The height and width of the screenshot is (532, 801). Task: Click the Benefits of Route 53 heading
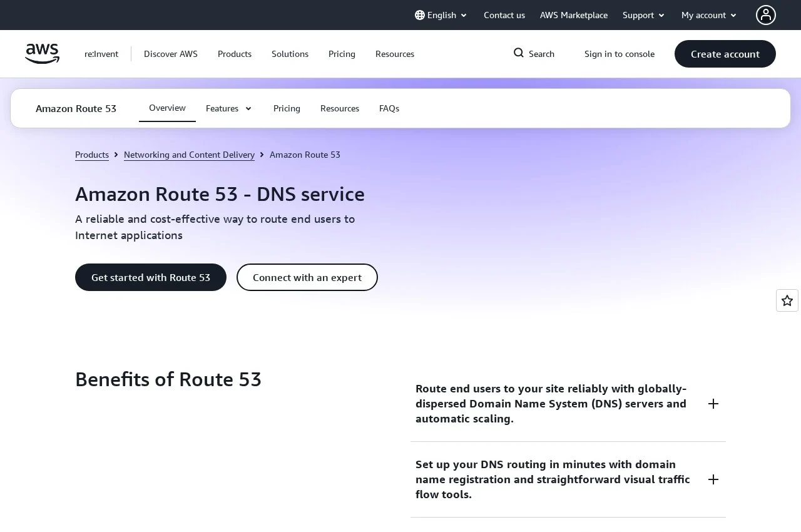pos(168,379)
